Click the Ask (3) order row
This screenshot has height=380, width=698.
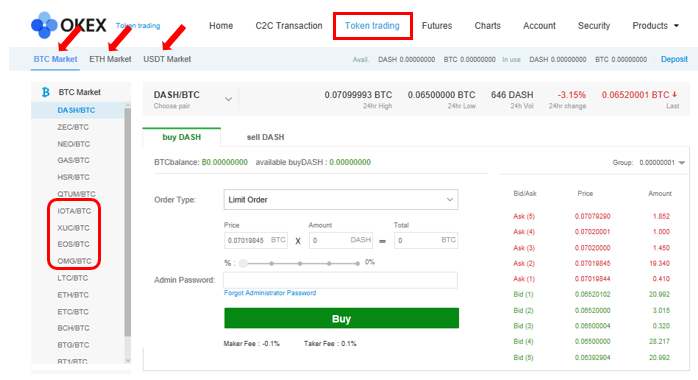(592, 248)
